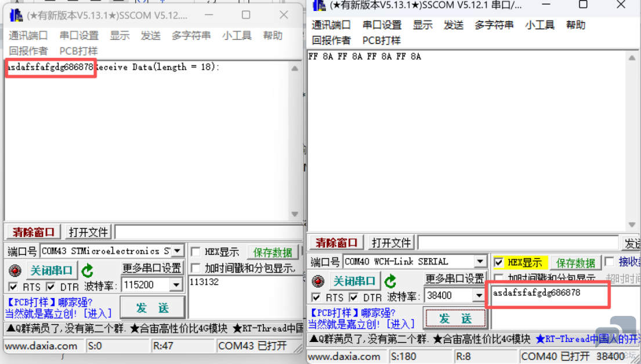The image size is (641, 364).
Task: Open 发送 menu in right window
Action: pyautogui.click(x=454, y=25)
